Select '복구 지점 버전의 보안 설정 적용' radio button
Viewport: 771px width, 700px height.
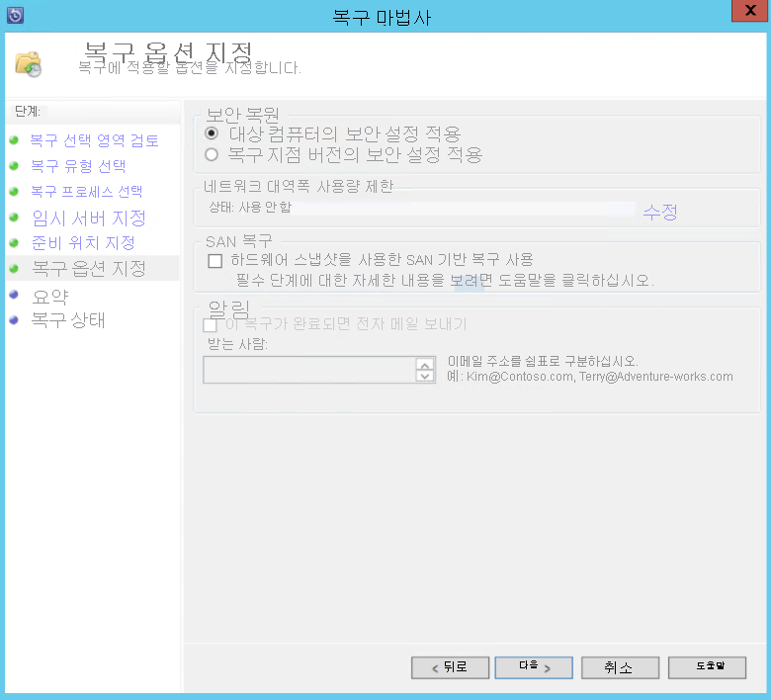212,154
